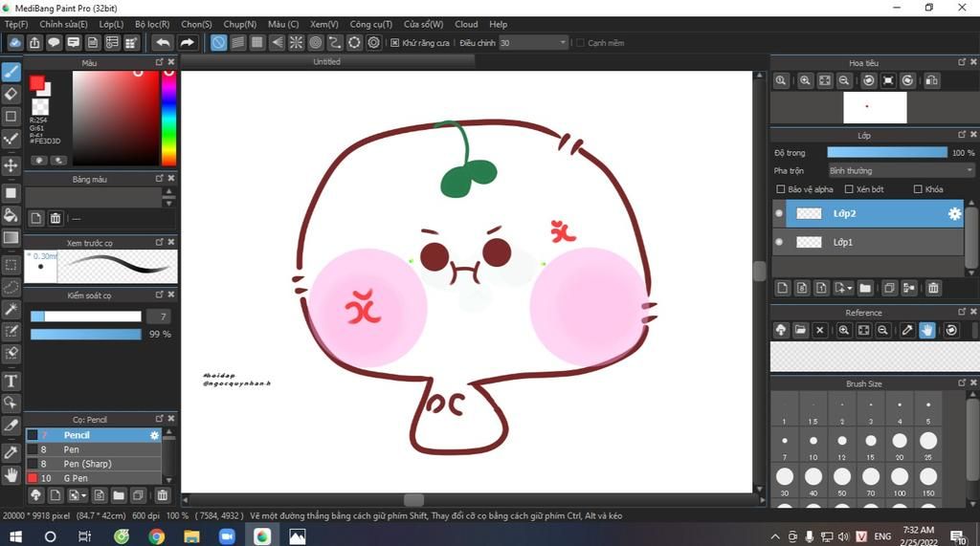Open the Công cụ(T) menu
This screenshot has height=546, width=980.
[x=370, y=24]
